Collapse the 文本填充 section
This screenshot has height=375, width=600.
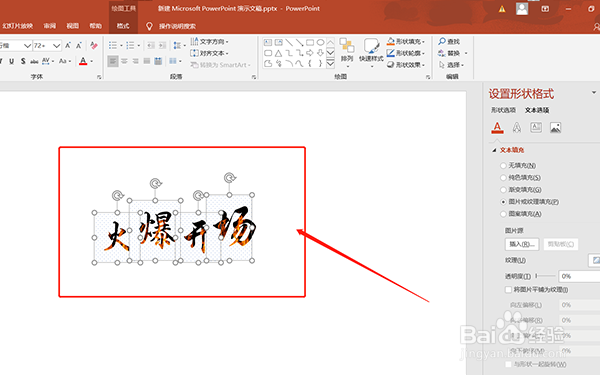coord(494,150)
